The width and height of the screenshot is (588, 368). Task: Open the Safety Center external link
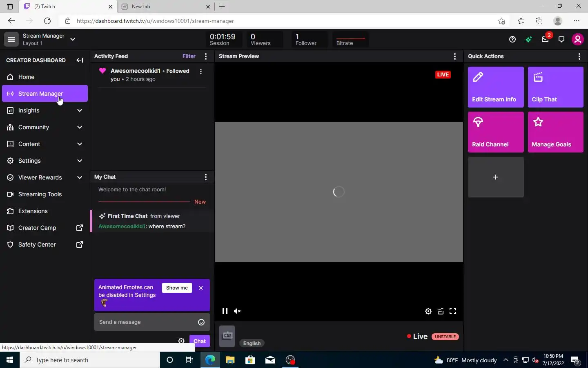pyautogui.click(x=45, y=245)
